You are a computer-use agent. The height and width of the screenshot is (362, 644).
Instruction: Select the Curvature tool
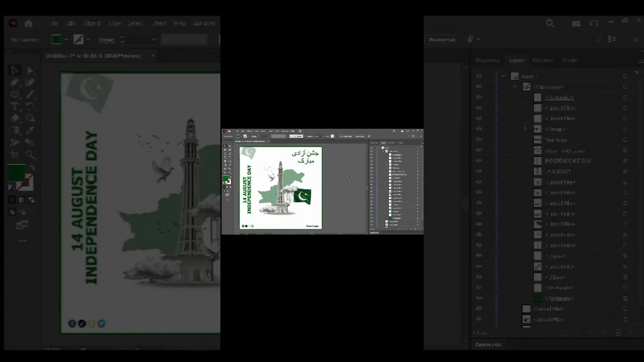(x=30, y=82)
